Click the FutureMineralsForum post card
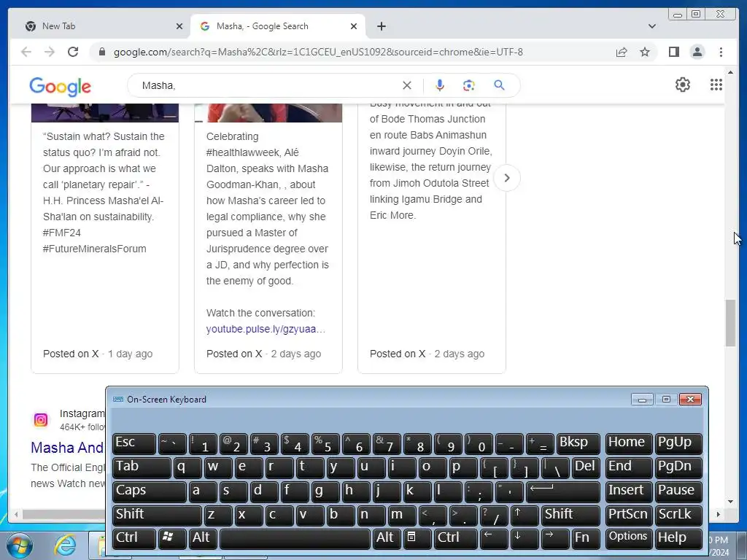The image size is (747, 560). coord(105,238)
